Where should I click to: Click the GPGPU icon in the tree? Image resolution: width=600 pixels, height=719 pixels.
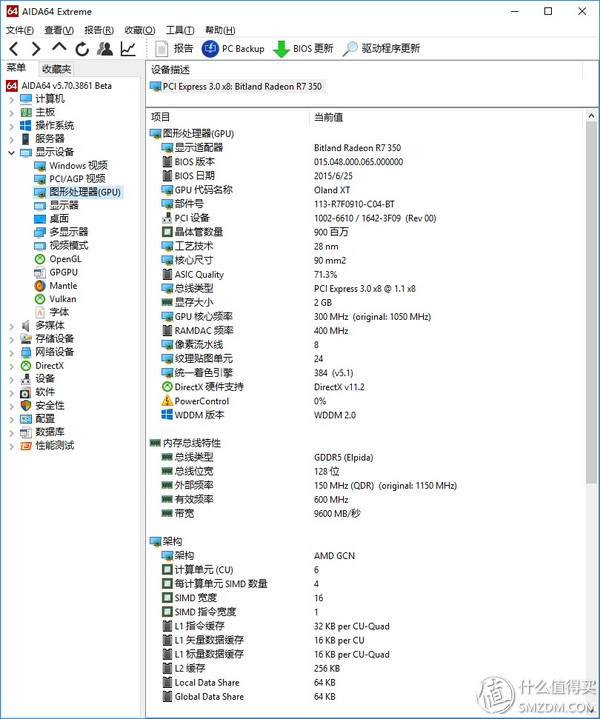(x=40, y=272)
